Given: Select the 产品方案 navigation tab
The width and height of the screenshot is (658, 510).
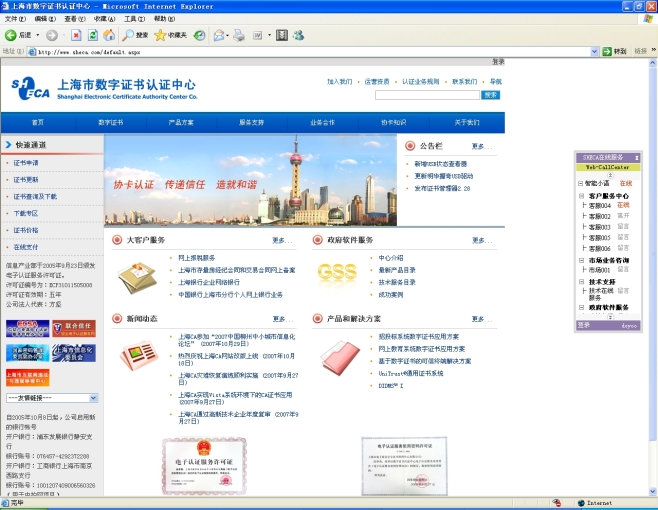Looking at the screenshot, I should 181,123.
